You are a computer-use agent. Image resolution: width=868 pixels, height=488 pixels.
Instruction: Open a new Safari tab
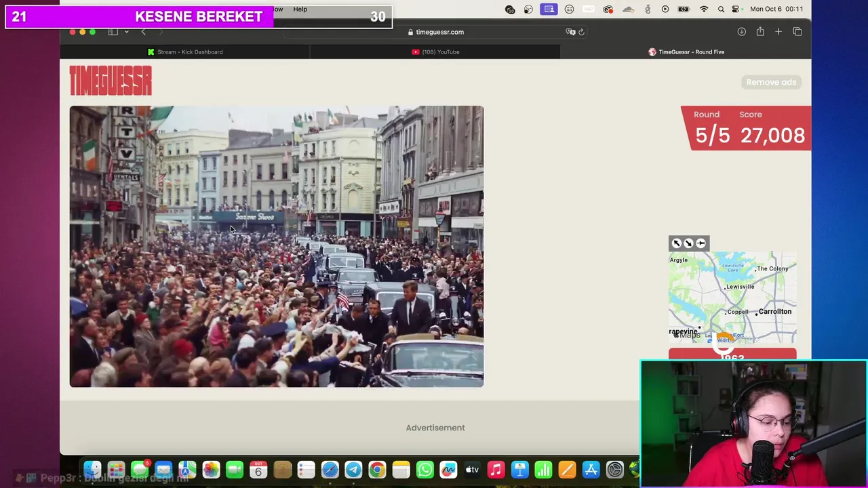point(778,32)
